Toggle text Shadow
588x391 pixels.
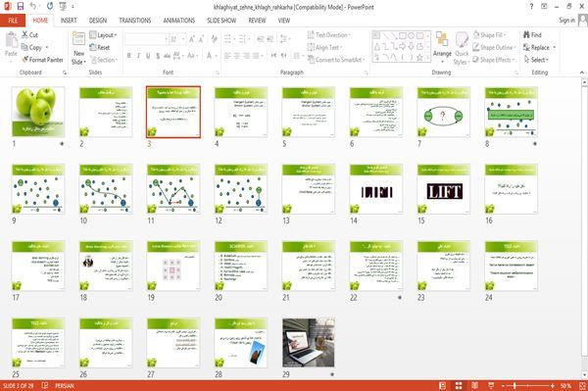(x=158, y=56)
